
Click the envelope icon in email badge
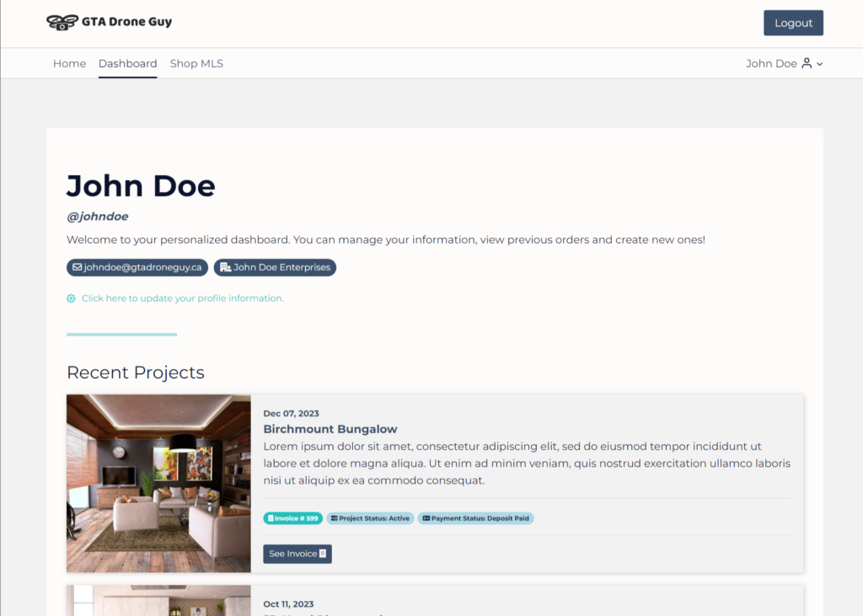[x=77, y=267]
